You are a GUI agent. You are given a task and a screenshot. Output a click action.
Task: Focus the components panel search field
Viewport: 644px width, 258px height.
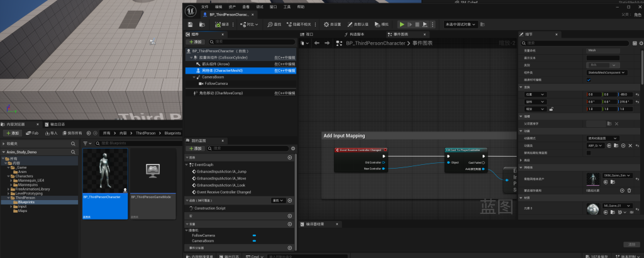252,42
